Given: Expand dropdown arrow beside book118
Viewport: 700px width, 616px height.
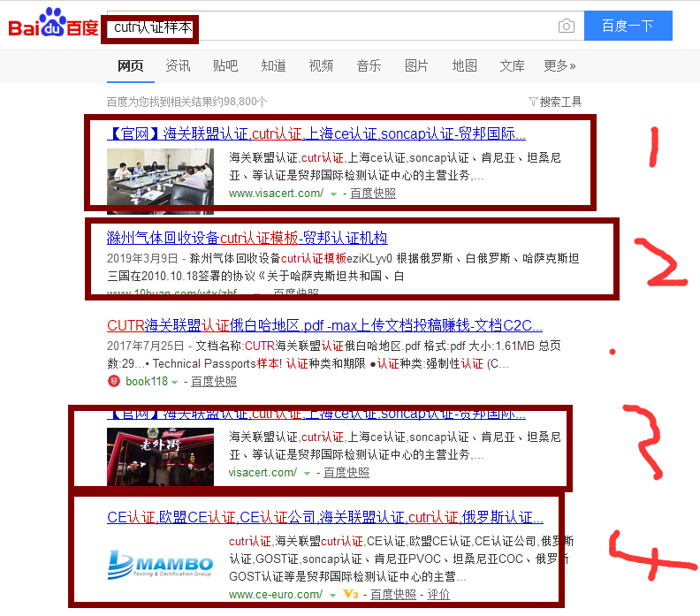Looking at the screenshot, I should [x=174, y=383].
